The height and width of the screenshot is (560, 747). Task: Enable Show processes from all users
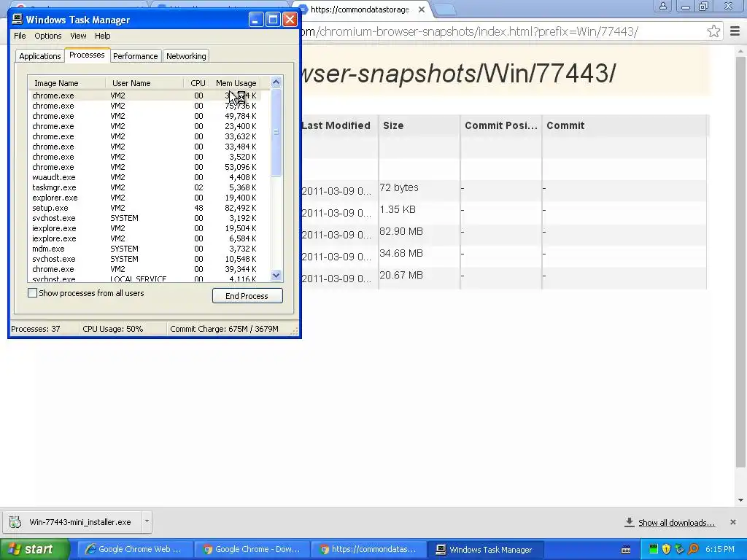click(x=32, y=293)
